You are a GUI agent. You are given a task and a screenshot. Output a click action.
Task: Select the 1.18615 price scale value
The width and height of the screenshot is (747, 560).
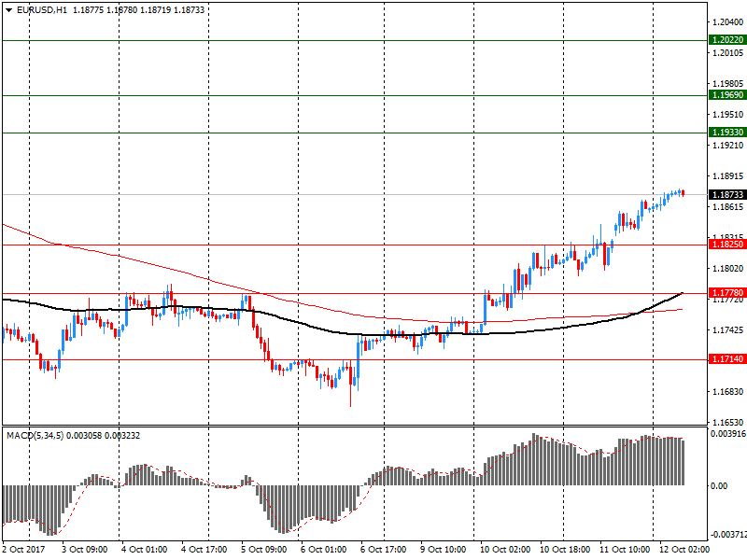click(728, 206)
